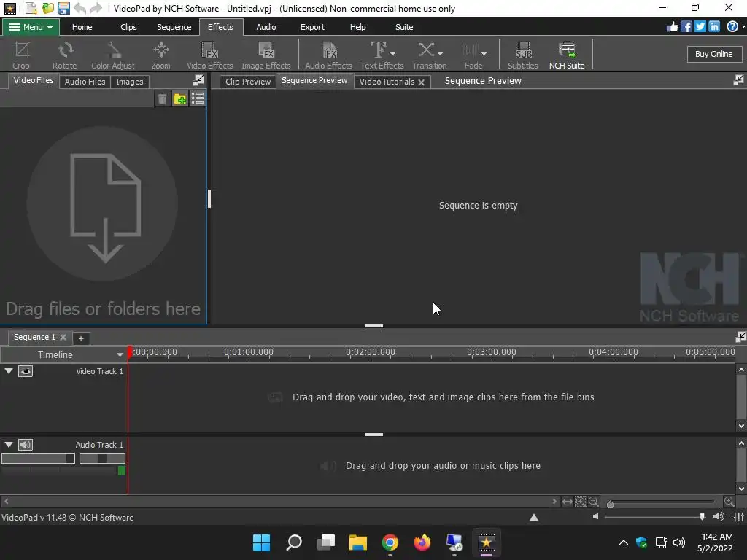The image size is (747, 560).
Task: Share on Facebook icon
Action: [x=686, y=27]
